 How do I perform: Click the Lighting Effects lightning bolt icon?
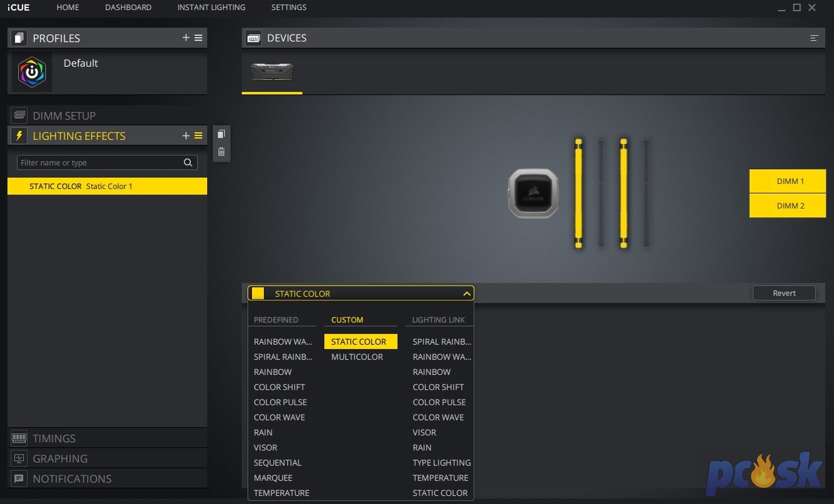(19, 135)
